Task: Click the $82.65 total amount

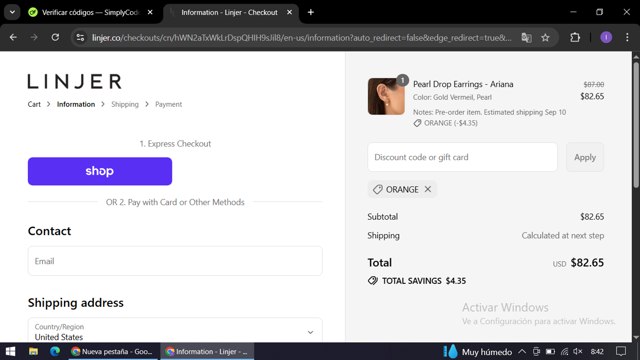Action: click(x=587, y=262)
